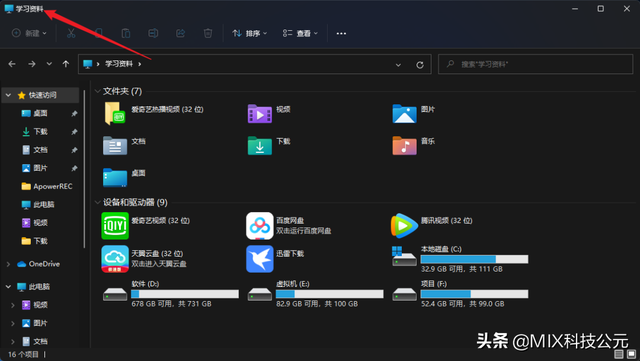
Task: Select the 爱奇艺热播视频 folder icon
Action: [x=115, y=113]
